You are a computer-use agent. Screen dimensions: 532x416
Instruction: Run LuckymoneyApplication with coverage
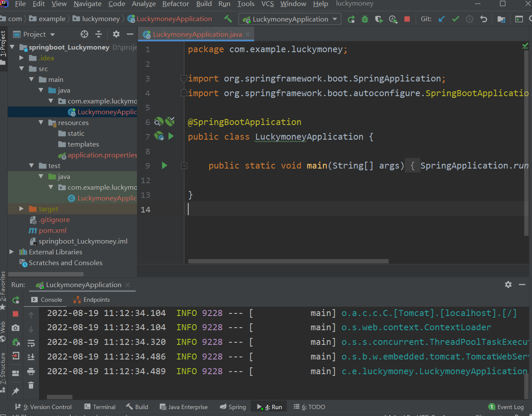[379, 19]
